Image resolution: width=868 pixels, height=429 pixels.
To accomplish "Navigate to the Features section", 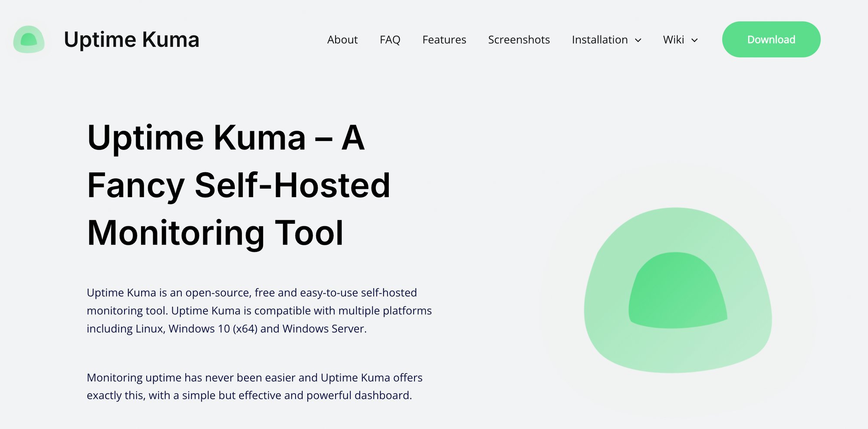I will [x=444, y=40].
